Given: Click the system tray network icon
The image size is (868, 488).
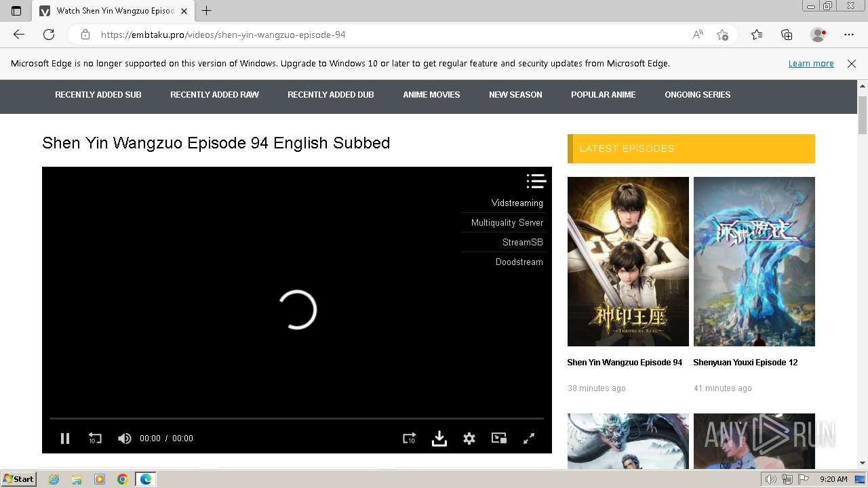Looking at the screenshot, I should (x=787, y=479).
